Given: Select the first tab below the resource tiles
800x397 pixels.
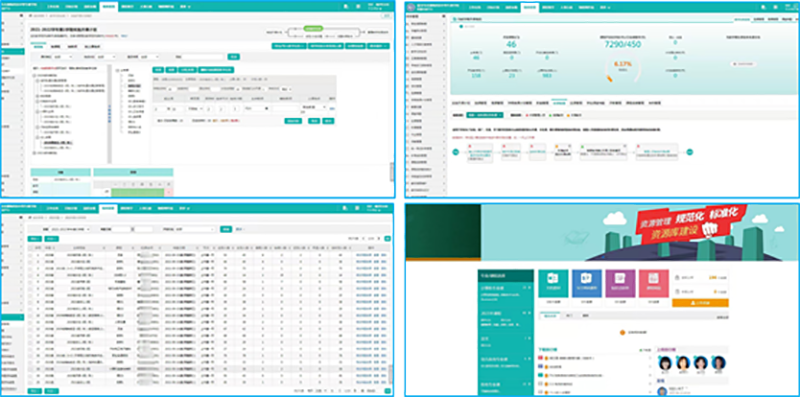Looking at the screenshot, I should [551, 316].
